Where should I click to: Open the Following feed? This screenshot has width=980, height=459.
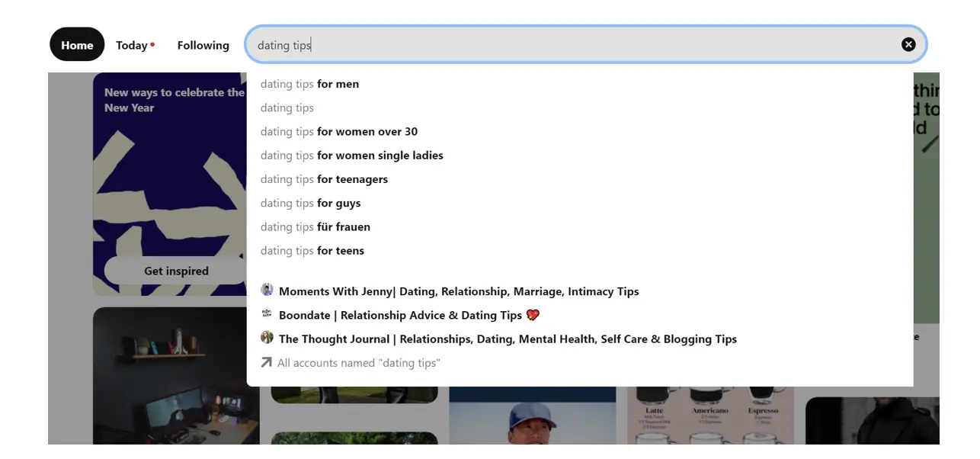pyautogui.click(x=203, y=45)
